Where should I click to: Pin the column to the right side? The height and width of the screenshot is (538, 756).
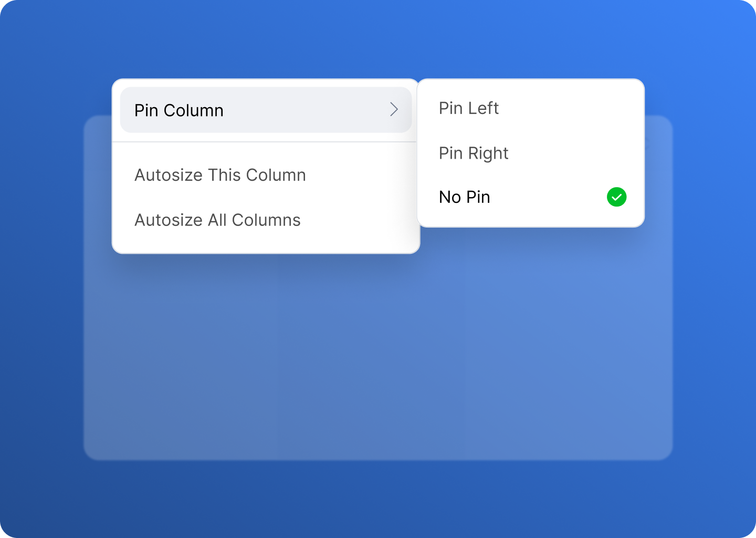point(530,153)
